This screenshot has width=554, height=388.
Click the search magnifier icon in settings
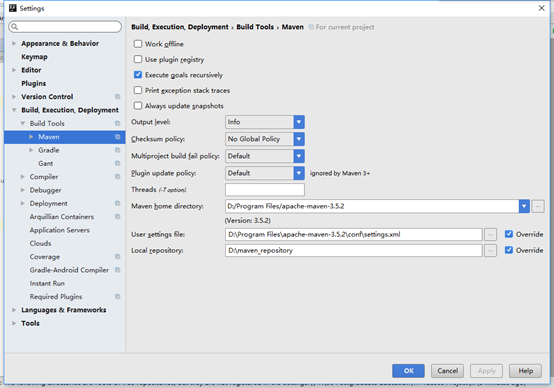pos(14,27)
